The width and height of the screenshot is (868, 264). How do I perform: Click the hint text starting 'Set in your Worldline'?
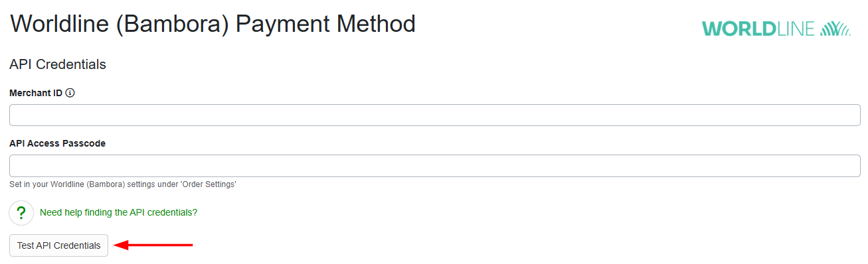click(123, 184)
